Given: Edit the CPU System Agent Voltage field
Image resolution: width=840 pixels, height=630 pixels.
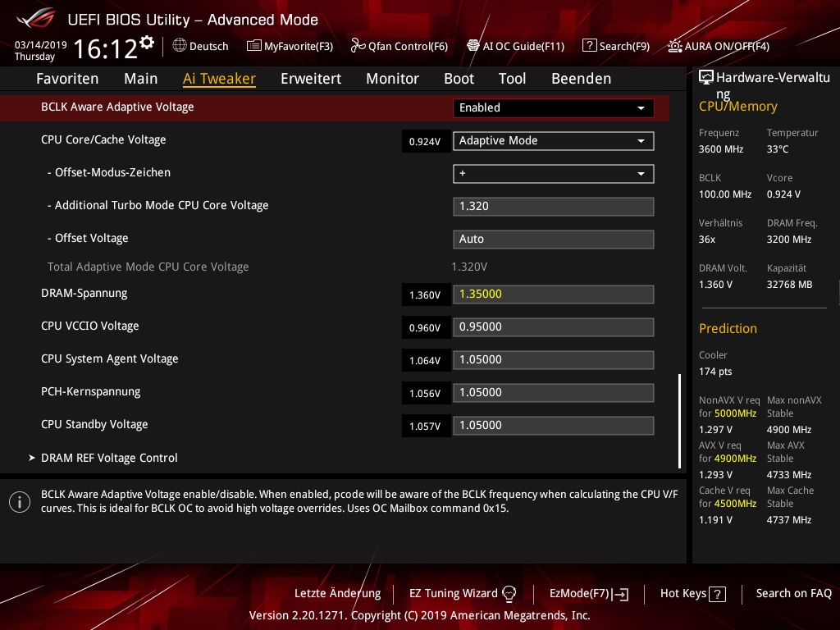Looking at the screenshot, I should (x=554, y=359).
